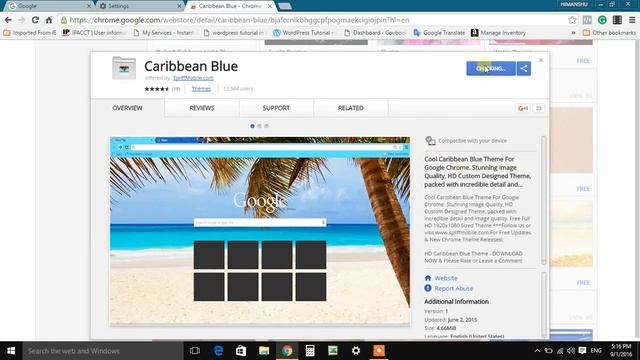The height and width of the screenshot is (360, 640).
Task: Click the CHECKING install button
Action: 491,69
